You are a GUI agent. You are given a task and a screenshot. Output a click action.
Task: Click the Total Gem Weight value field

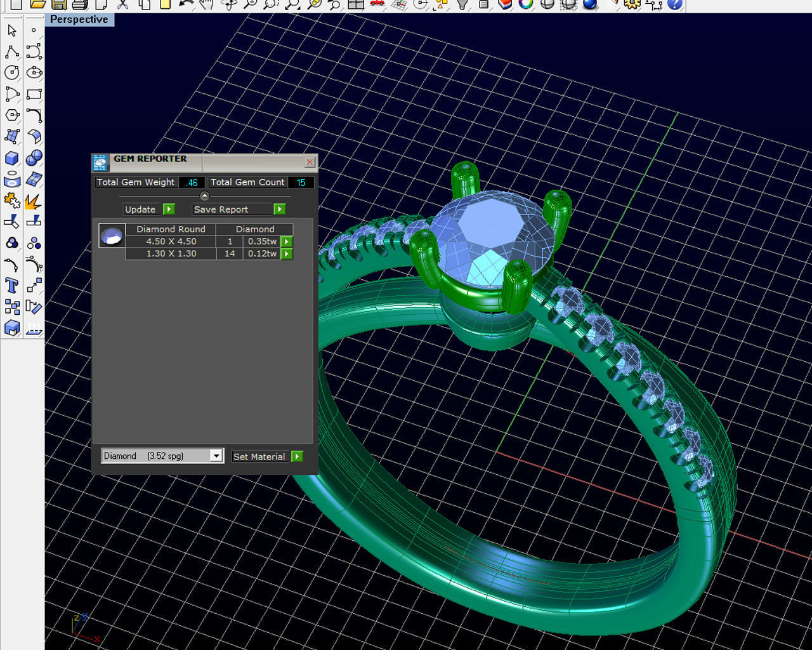(x=192, y=183)
